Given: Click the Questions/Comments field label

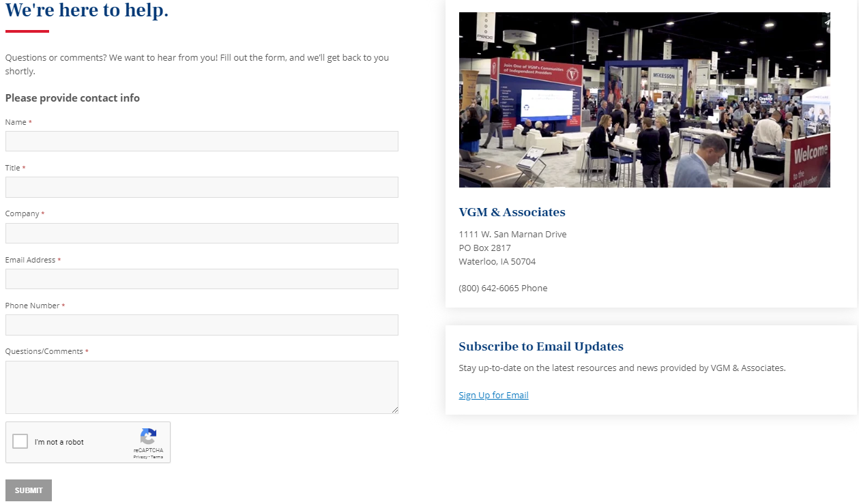Looking at the screenshot, I should pos(44,351).
